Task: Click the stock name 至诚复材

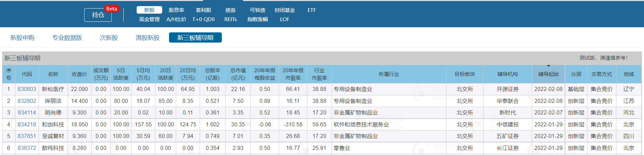Action: [53, 136]
